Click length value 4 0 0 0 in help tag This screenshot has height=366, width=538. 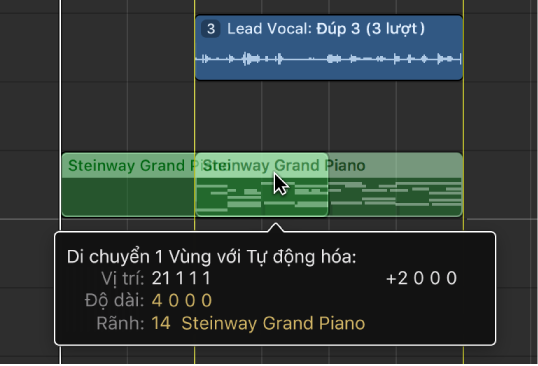[x=182, y=301]
